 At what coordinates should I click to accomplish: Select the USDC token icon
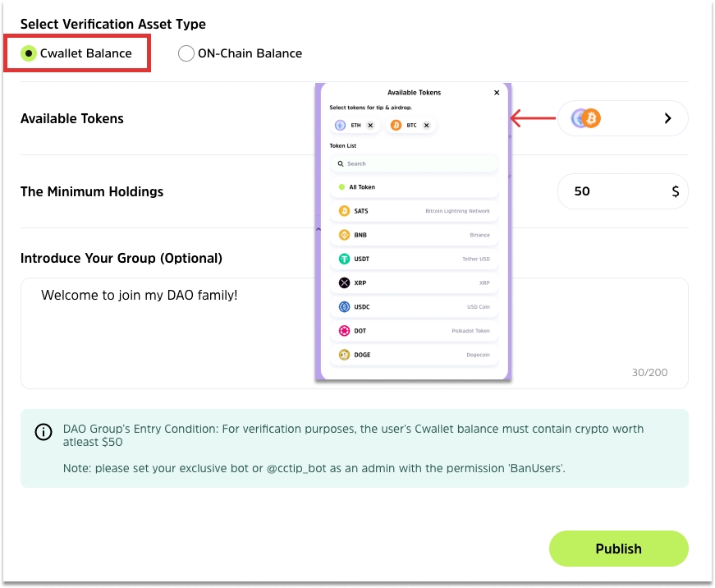[x=344, y=306]
